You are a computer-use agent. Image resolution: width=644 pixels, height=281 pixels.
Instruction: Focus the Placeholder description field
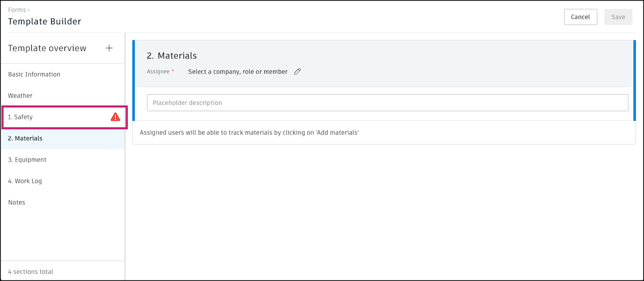point(387,103)
